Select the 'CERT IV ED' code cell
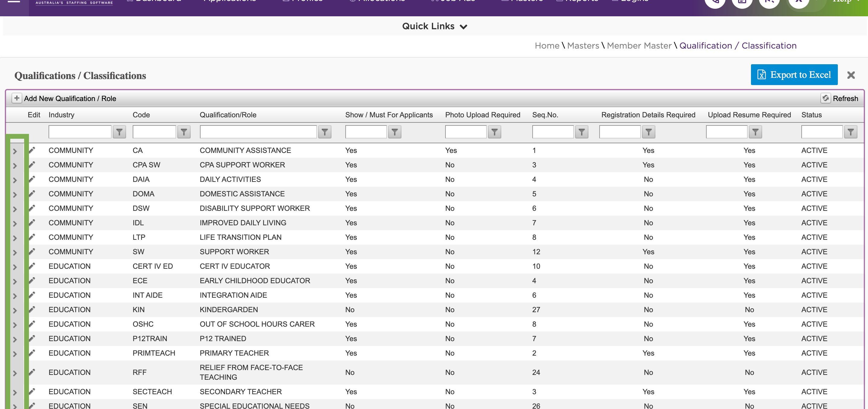 point(153,266)
